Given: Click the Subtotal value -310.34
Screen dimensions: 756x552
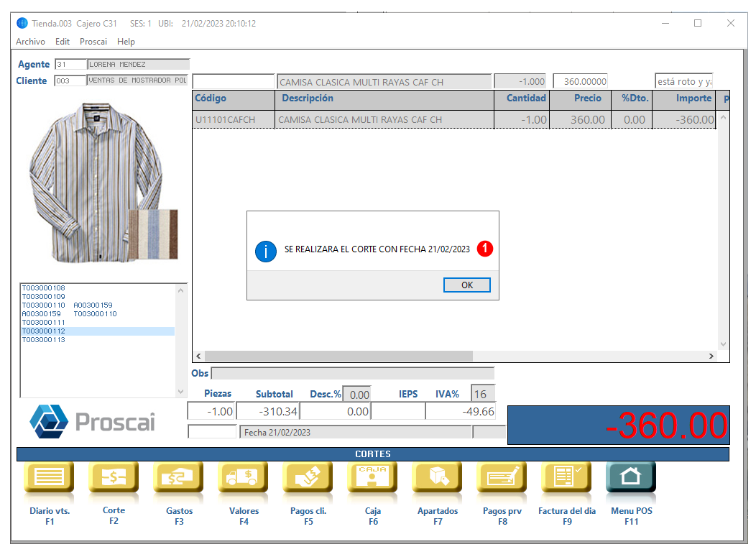Looking at the screenshot, I should [267, 411].
